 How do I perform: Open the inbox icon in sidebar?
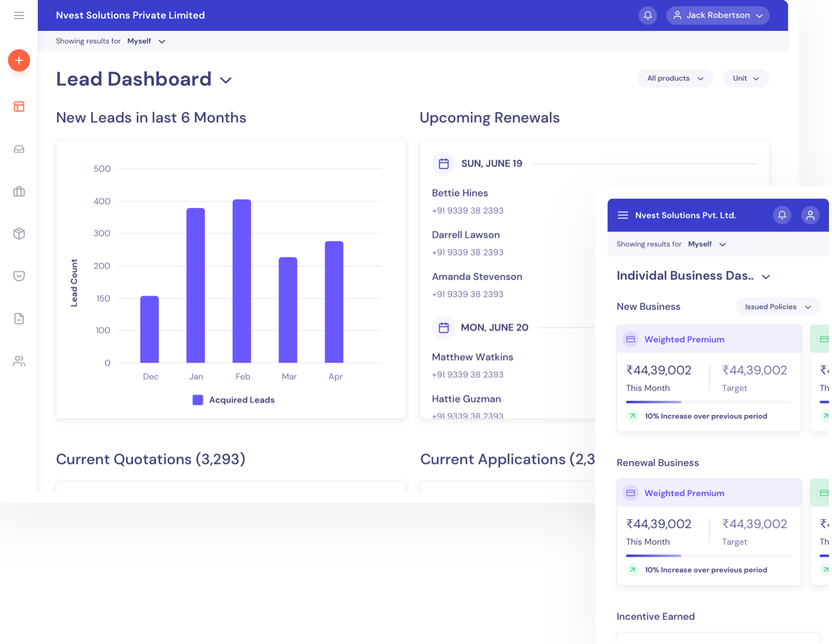pos(19,149)
